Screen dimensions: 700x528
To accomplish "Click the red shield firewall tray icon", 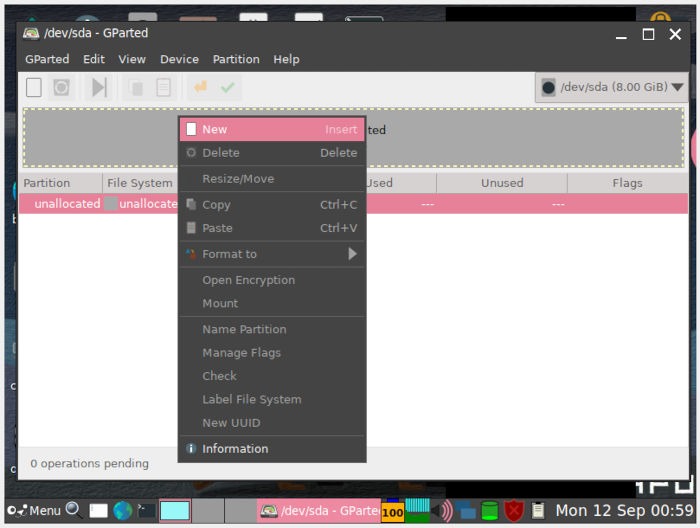I will point(514,511).
